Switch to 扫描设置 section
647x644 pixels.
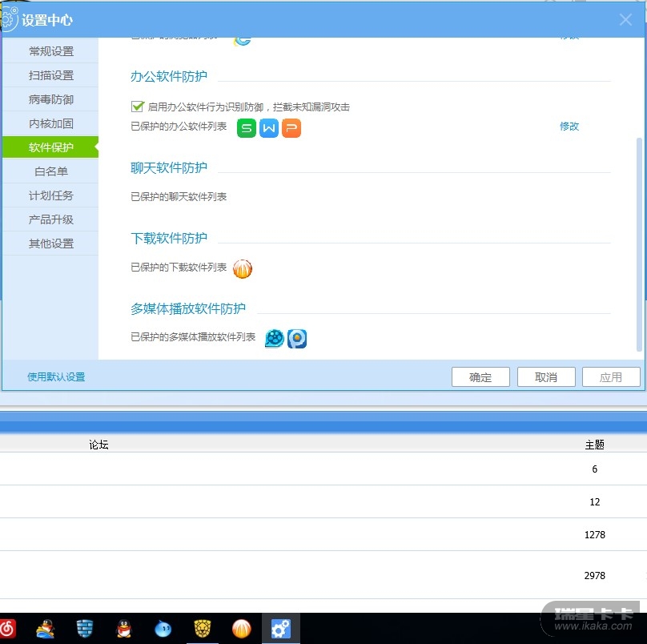point(50,75)
